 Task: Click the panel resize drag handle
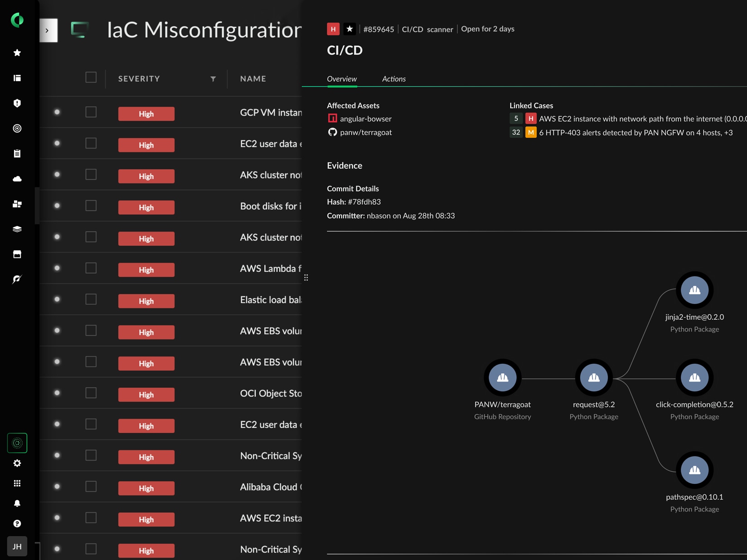coord(306,278)
